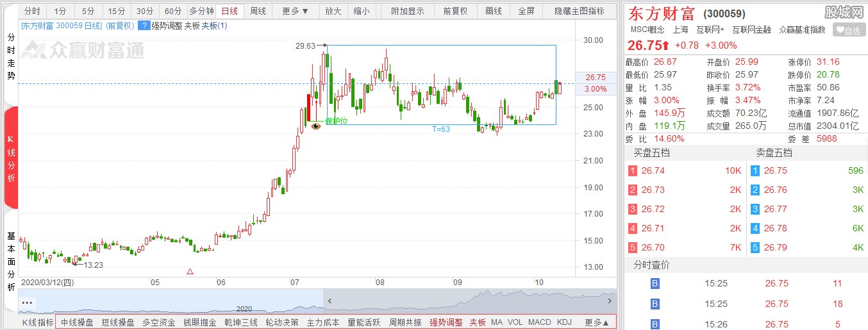868x330 pixels.
Task: Select the MACD indicator
Action: [540, 322]
